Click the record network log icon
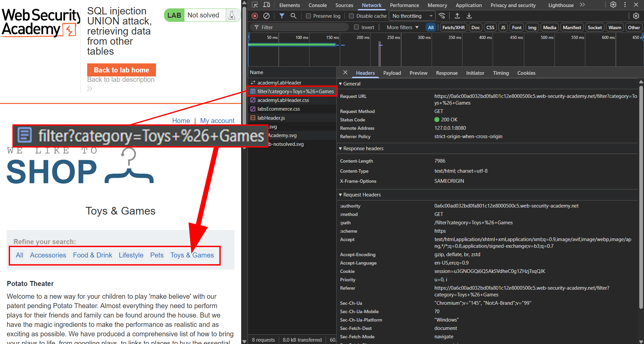644x344 pixels. coord(255,16)
